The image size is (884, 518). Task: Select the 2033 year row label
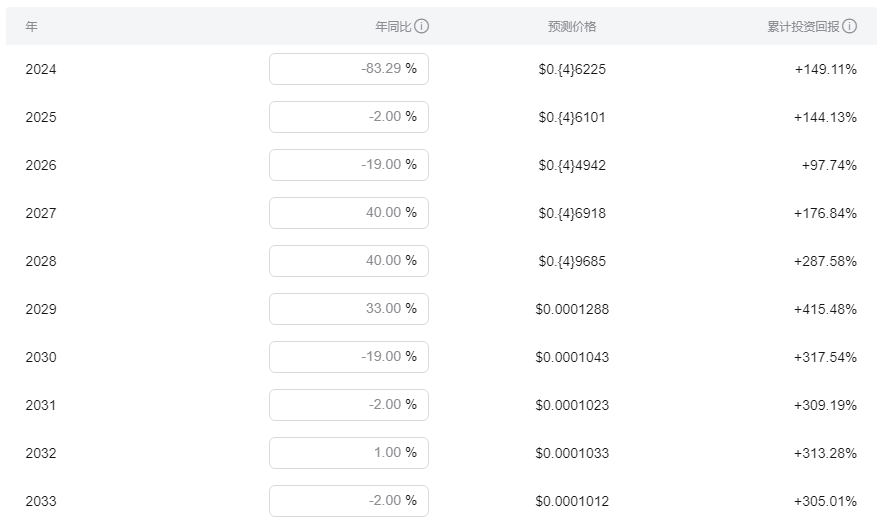tap(41, 501)
